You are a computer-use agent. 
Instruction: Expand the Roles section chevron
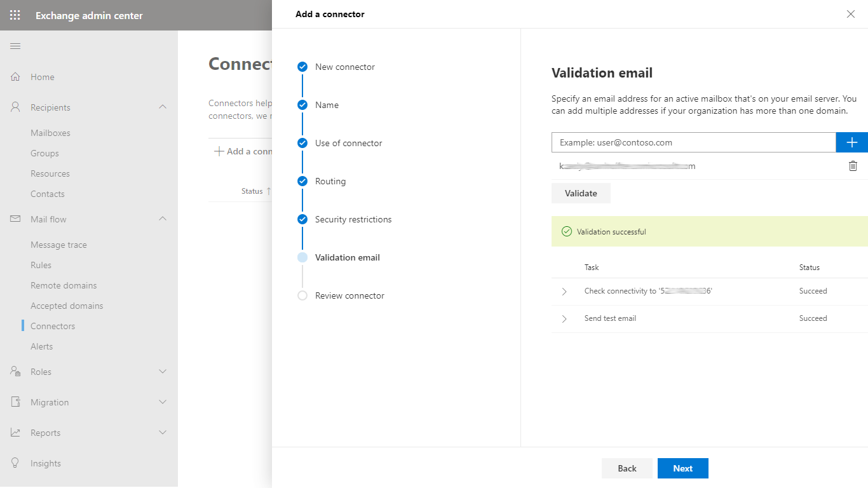[163, 372]
